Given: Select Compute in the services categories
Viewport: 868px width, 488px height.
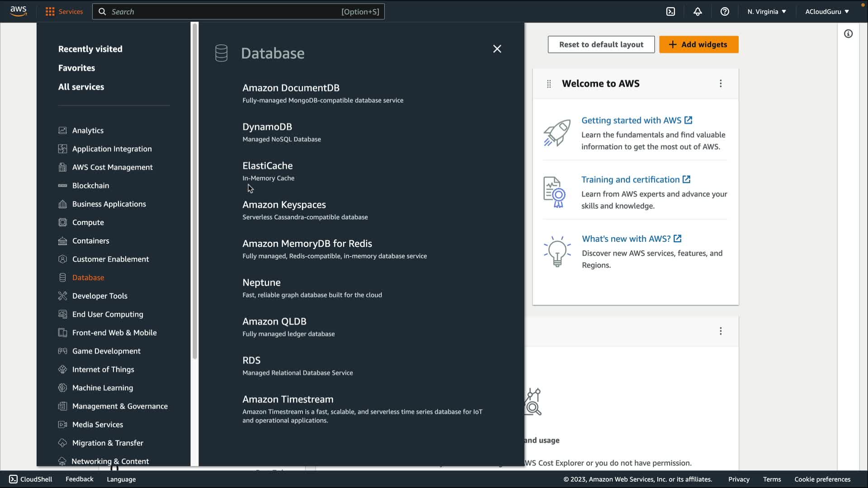Looking at the screenshot, I should [x=88, y=222].
